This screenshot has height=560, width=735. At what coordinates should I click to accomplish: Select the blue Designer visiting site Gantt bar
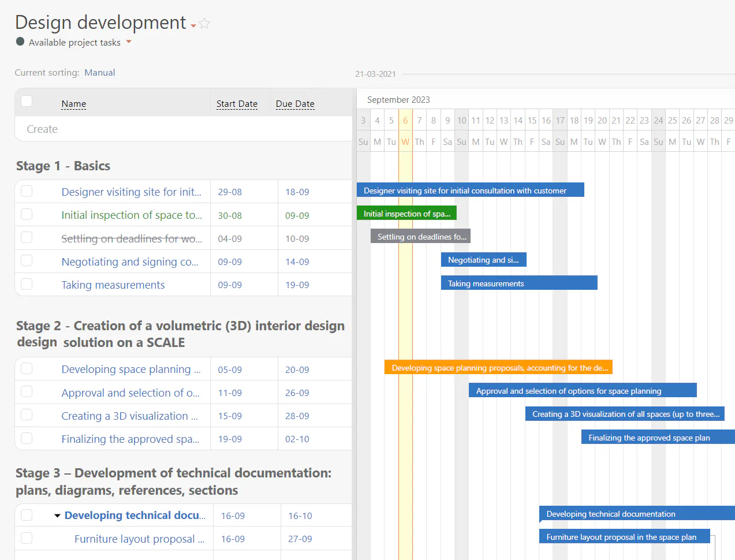471,191
